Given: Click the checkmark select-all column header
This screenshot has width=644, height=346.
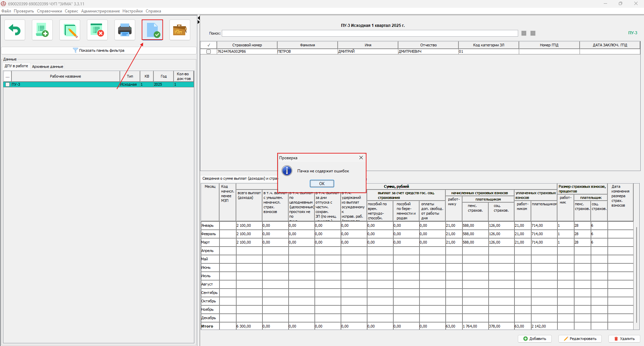Looking at the screenshot, I should click(x=208, y=45).
